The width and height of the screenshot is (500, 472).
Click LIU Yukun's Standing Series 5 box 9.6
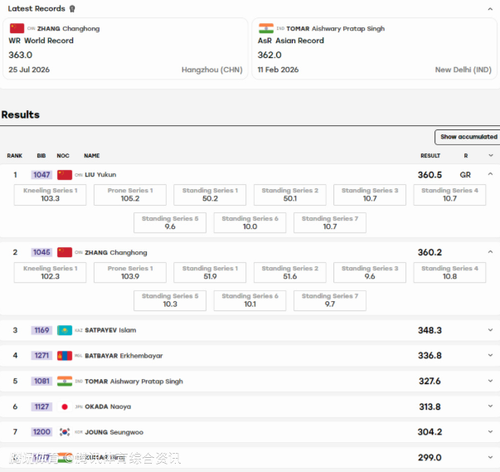pyautogui.click(x=170, y=223)
